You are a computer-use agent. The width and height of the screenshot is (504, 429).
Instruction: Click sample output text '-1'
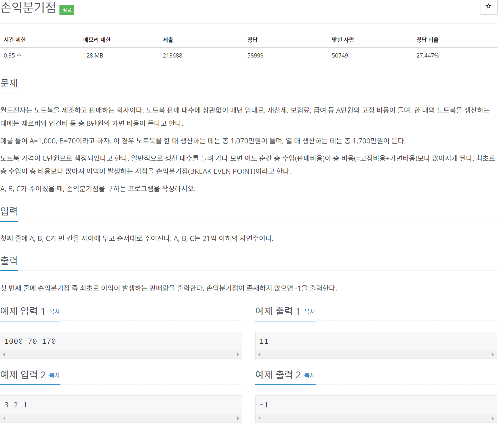click(x=264, y=405)
